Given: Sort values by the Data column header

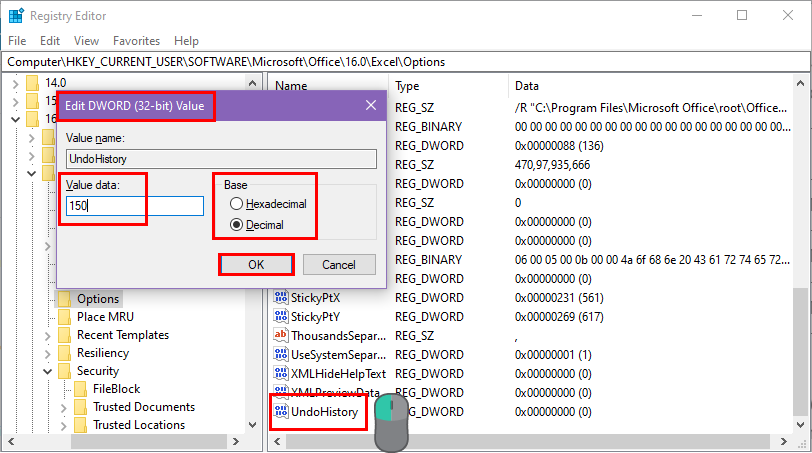Looking at the screenshot, I should (527, 86).
